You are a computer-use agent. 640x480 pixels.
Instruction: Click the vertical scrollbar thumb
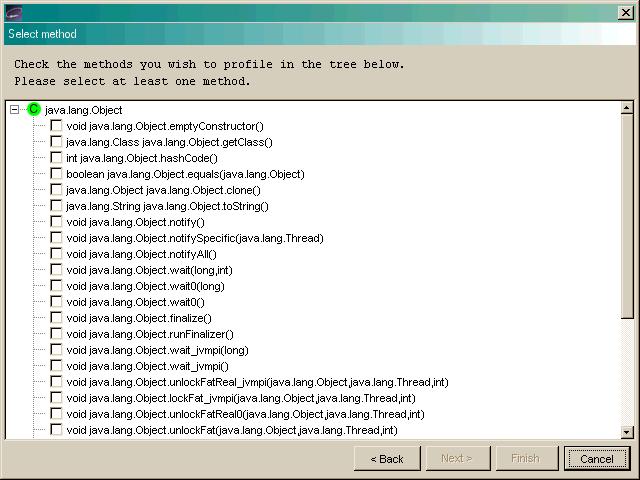(627, 216)
